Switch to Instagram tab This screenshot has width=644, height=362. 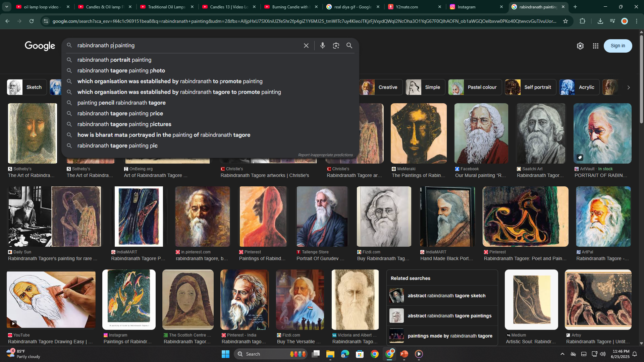pyautogui.click(x=476, y=7)
